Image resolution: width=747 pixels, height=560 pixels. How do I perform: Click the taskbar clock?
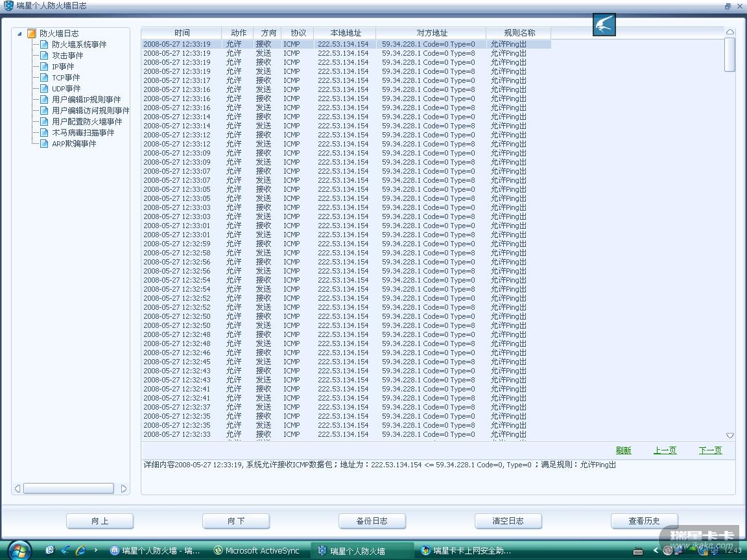pos(733,550)
